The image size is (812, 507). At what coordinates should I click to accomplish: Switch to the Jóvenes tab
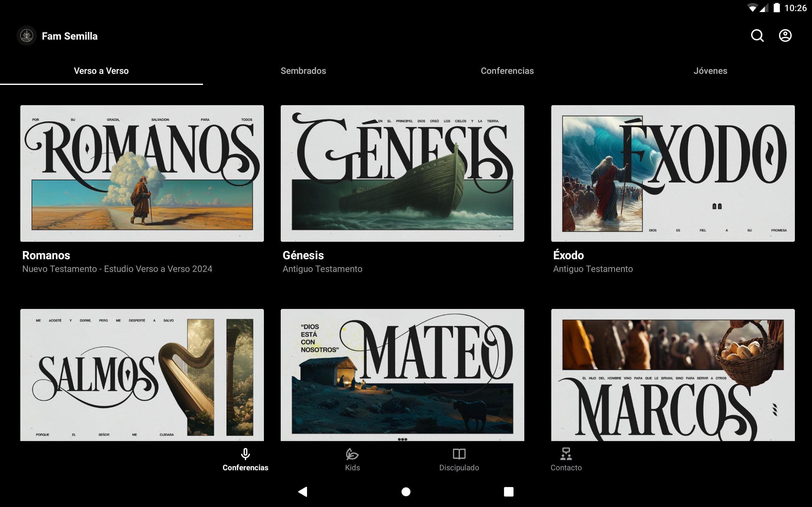coord(710,71)
